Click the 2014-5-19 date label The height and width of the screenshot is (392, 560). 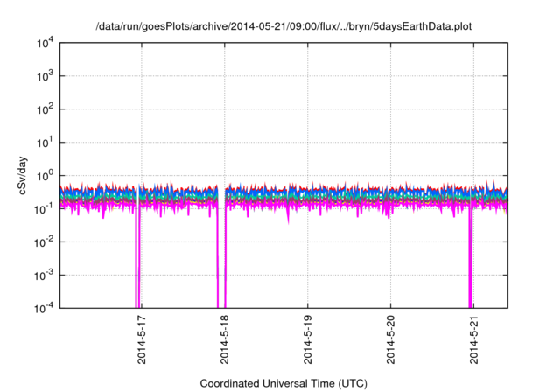[308, 339]
